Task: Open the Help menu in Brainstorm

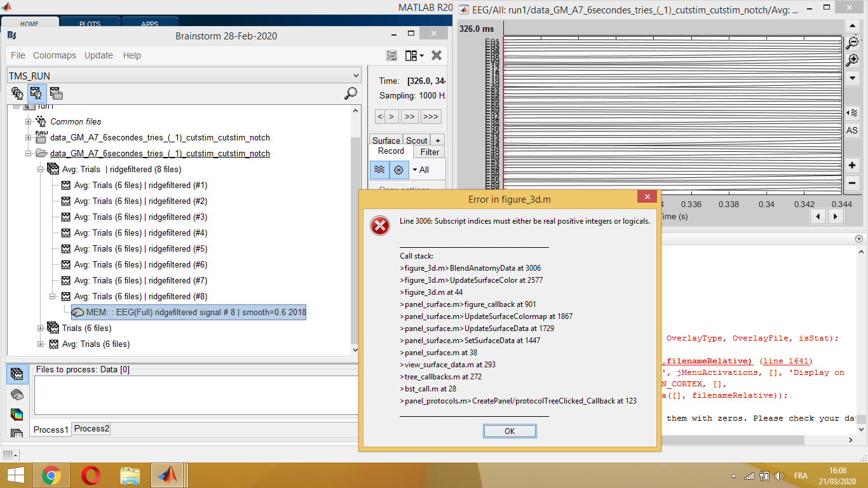Action: 132,55
